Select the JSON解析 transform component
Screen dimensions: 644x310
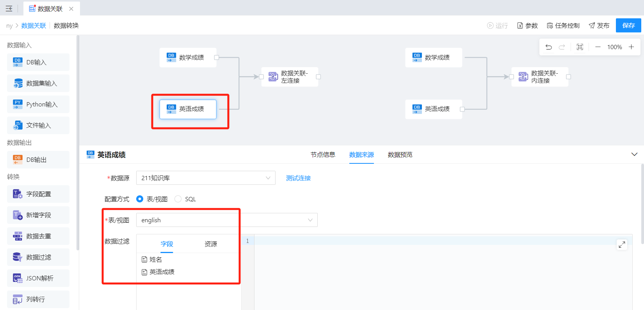(x=38, y=278)
